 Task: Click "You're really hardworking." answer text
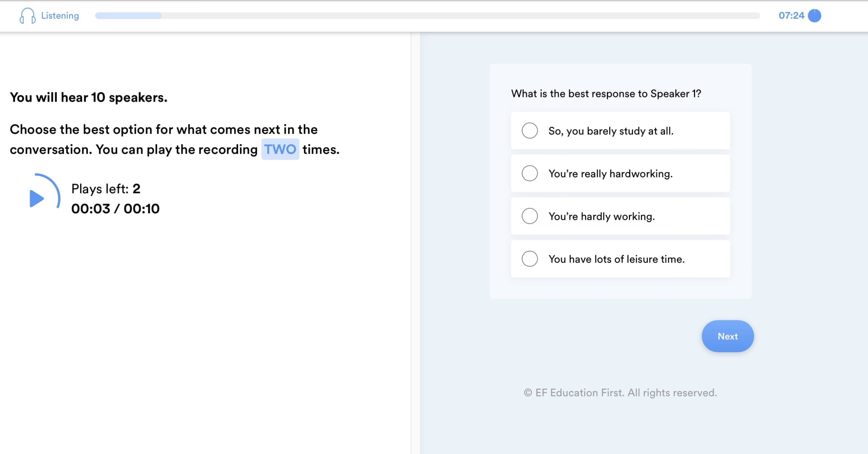[610, 174]
